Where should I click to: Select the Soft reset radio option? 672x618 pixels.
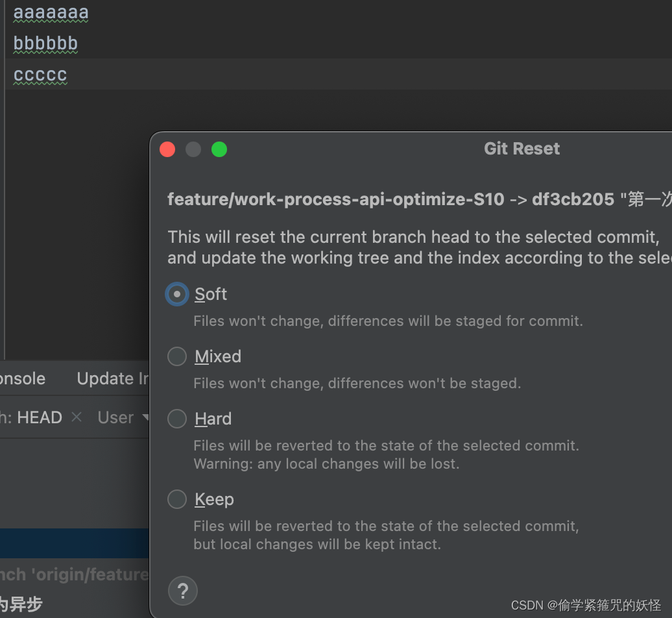click(x=177, y=294)
